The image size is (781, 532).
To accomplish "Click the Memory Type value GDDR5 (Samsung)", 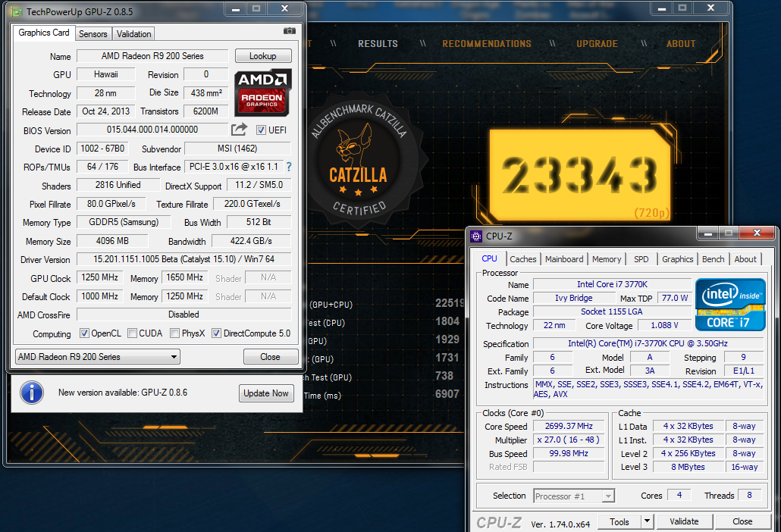I will (x=124, y=222).
